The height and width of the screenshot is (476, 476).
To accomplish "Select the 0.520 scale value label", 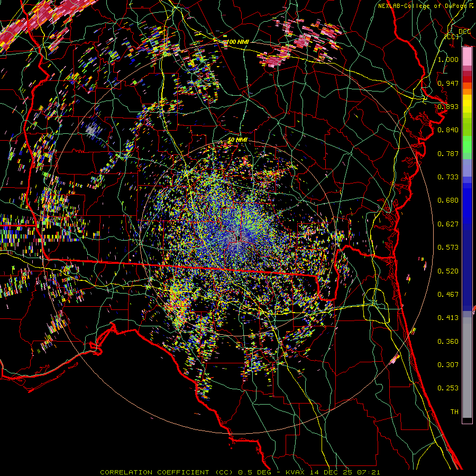I will point(448,271).
